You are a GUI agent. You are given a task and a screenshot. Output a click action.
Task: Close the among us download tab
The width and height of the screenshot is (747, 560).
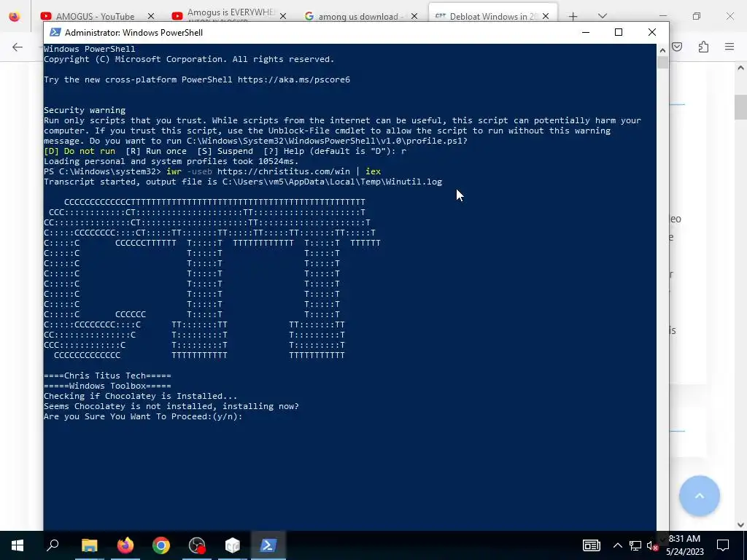414,16
